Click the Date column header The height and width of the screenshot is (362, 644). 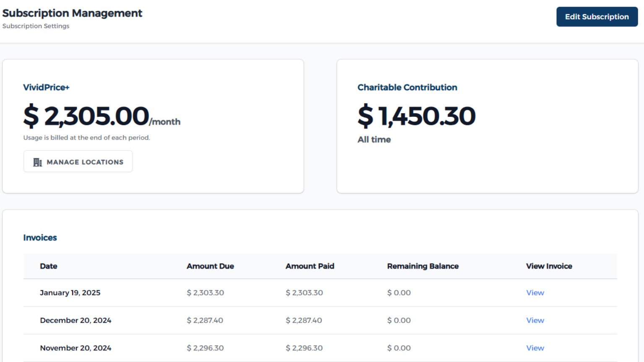pos(49,266)
